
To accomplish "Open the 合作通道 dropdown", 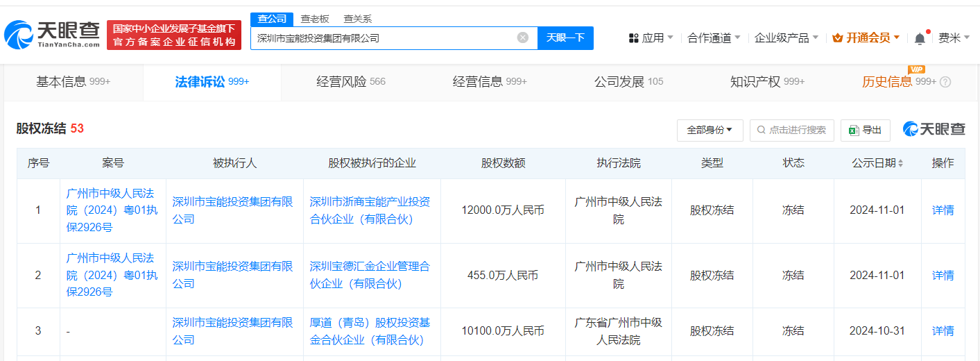I will tap(714, 38).
